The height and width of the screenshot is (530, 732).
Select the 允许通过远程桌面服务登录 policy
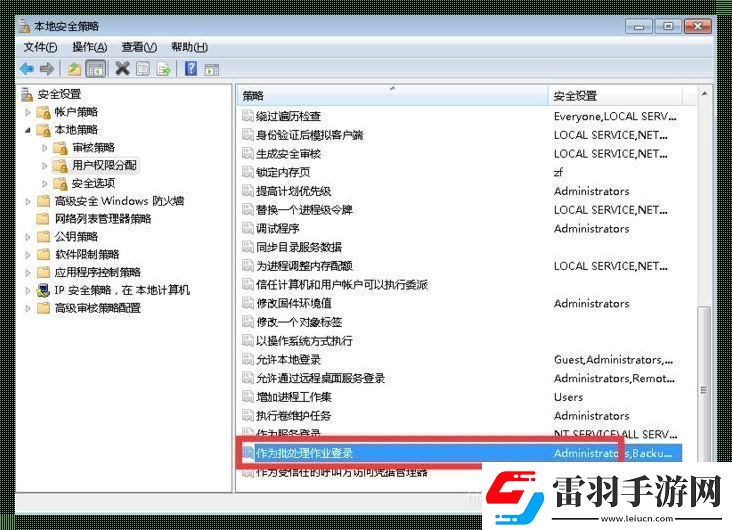tap(320, 378)
